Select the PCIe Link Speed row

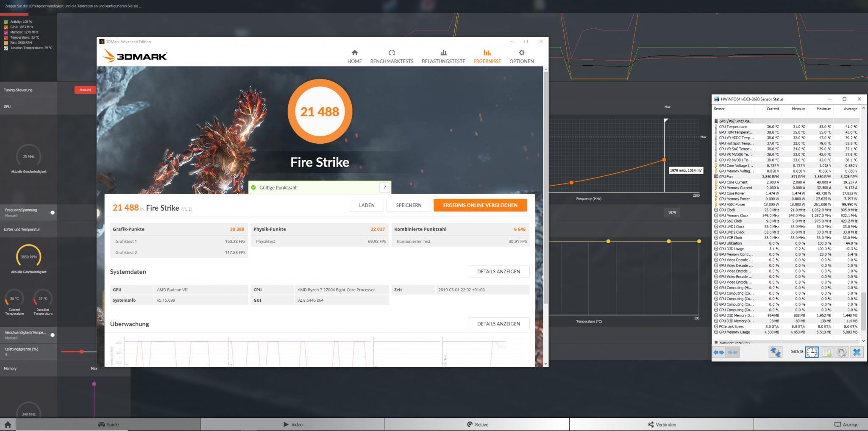[x=786, y=327]
